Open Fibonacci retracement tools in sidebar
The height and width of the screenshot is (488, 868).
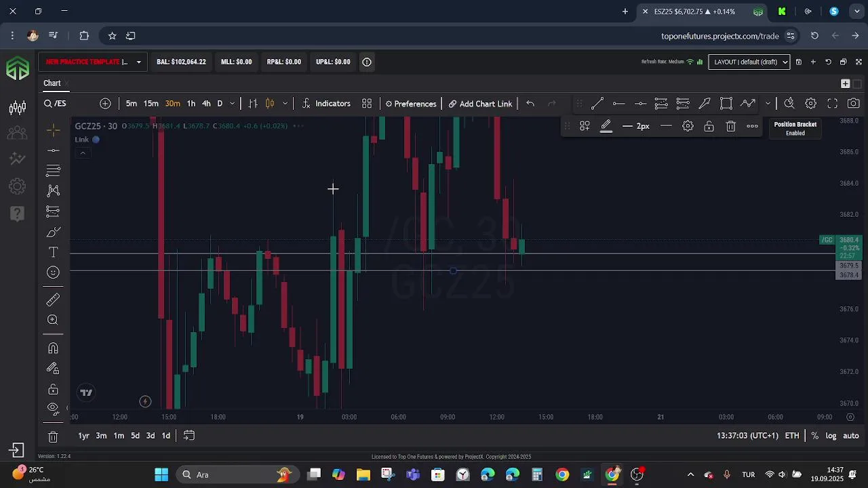coord(53,171)
